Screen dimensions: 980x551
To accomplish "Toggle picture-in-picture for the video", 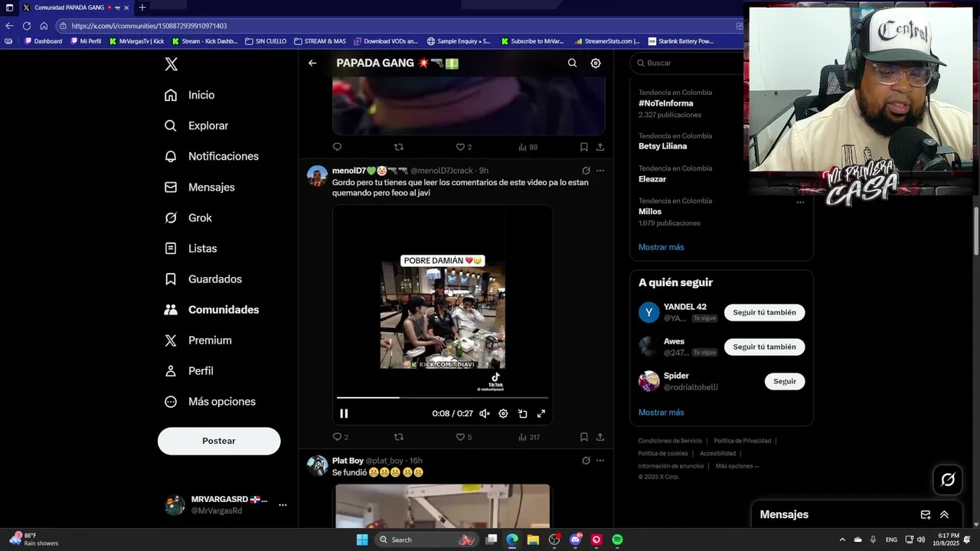I will [x=522, y=413].
